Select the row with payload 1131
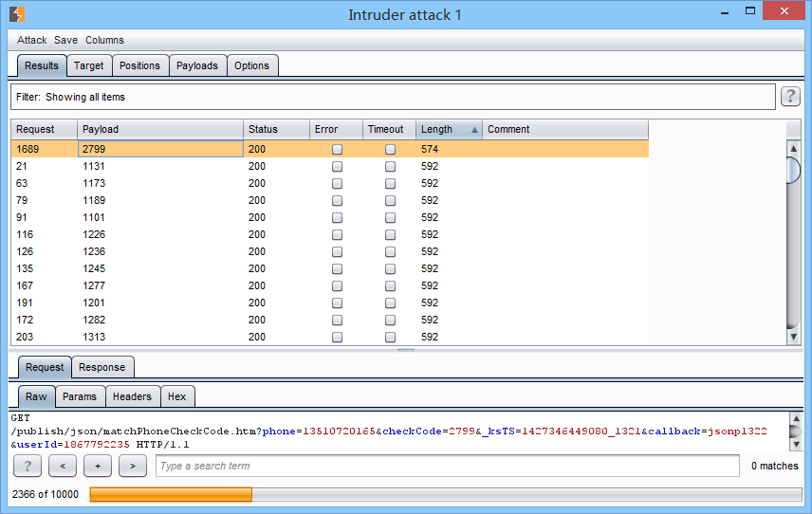The width and height of the screenshot is (812, 514). pos(330,166)
